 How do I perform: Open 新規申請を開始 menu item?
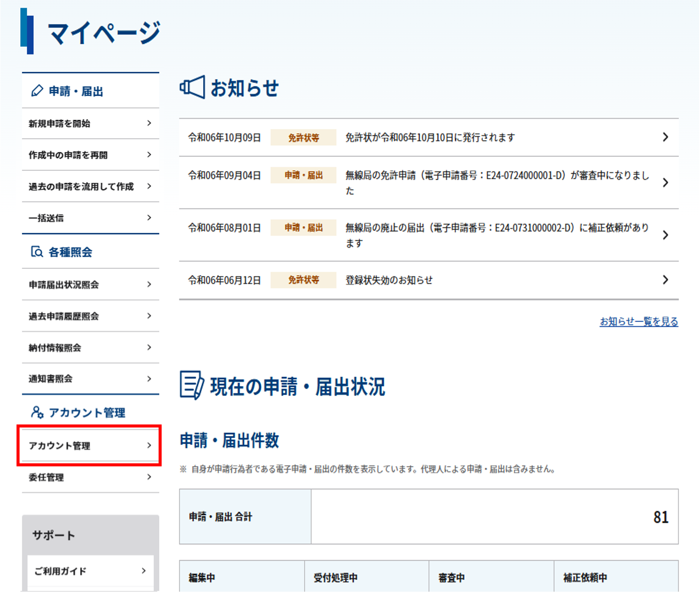90,124
